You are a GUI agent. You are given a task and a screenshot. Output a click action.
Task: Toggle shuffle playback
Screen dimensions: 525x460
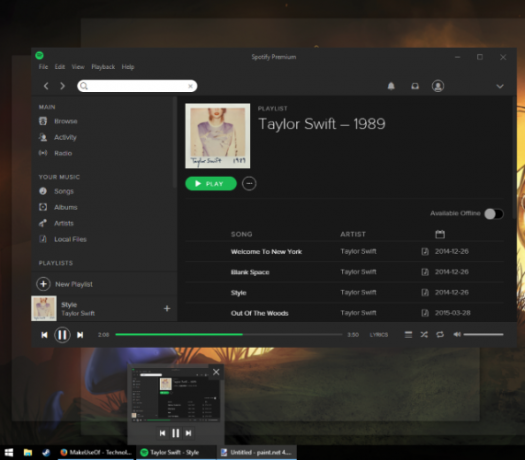coord(424,334)
